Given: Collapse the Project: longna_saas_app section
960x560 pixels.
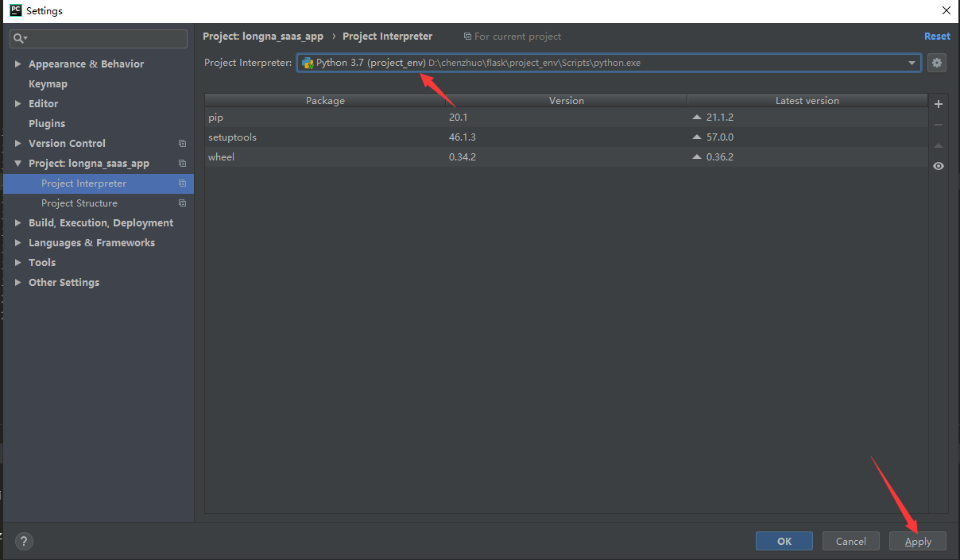Looking at the screenshot, I should pos(18,164).
